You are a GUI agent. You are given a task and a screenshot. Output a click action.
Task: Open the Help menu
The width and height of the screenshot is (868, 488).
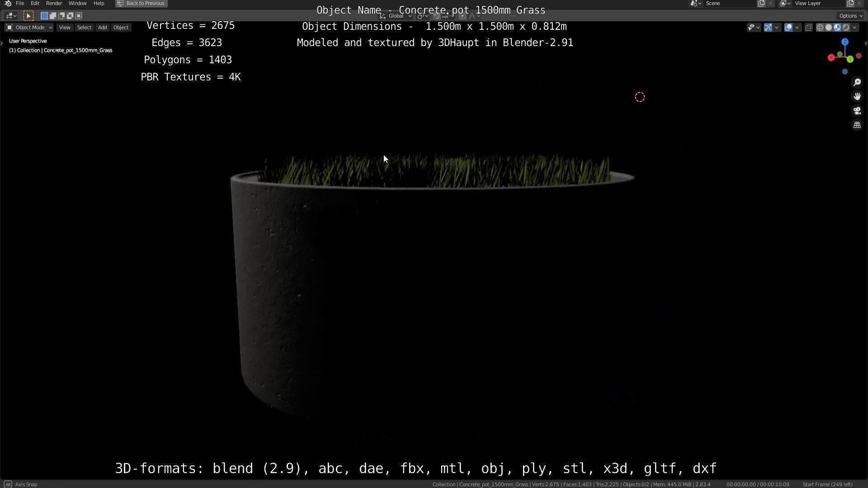99,3
